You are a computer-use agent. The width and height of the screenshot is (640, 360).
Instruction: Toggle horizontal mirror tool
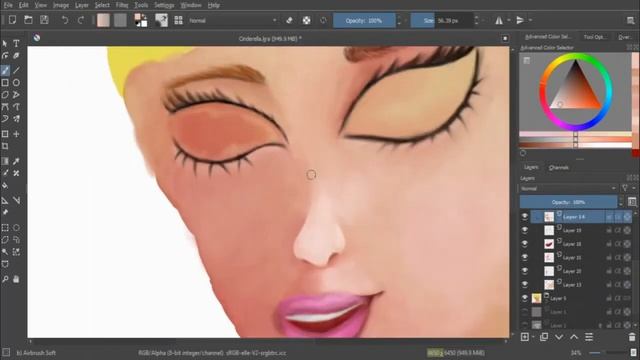(x=499, y=20)
